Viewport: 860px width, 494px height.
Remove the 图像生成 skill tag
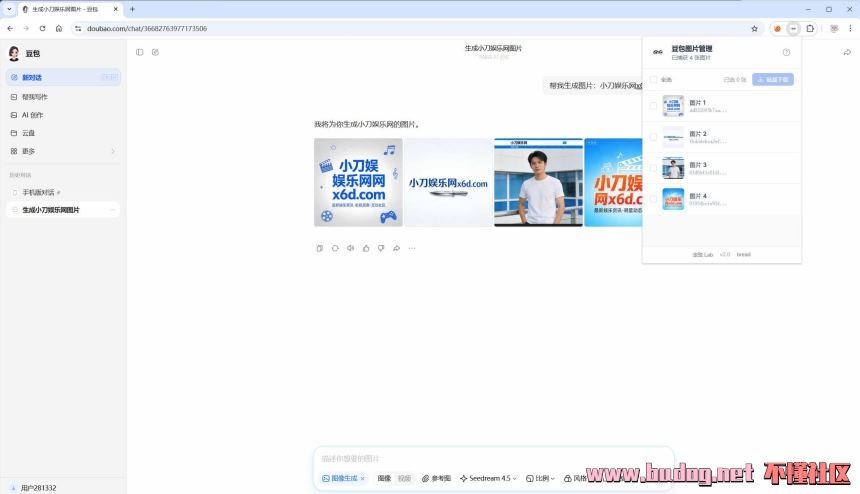pyautogui.click(x=363, y=479)
